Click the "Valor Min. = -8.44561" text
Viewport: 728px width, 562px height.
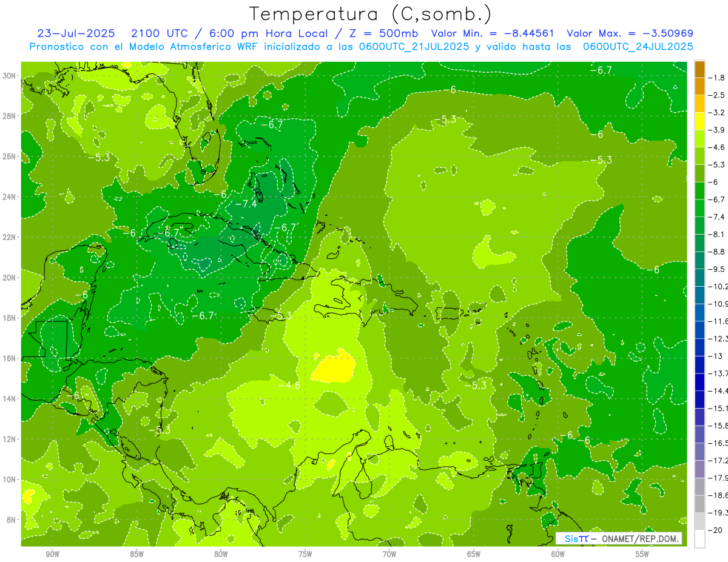point(492,33)
